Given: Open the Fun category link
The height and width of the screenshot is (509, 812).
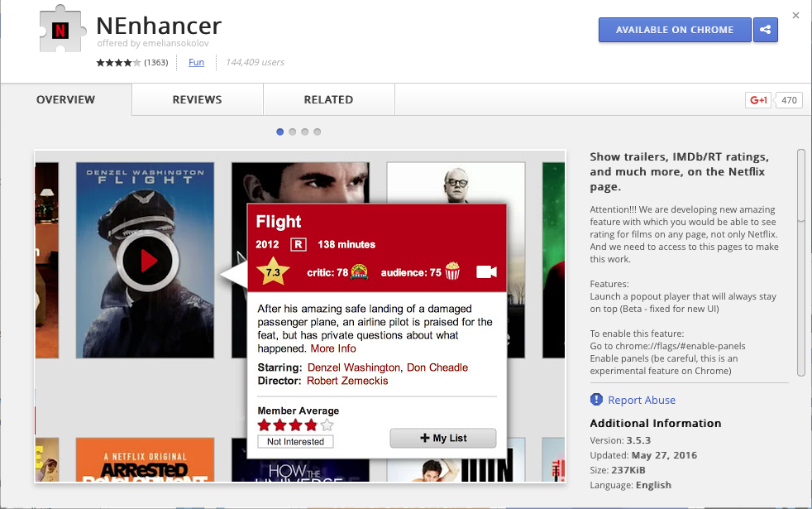Looking at the screenshot, I should point(196,62).
